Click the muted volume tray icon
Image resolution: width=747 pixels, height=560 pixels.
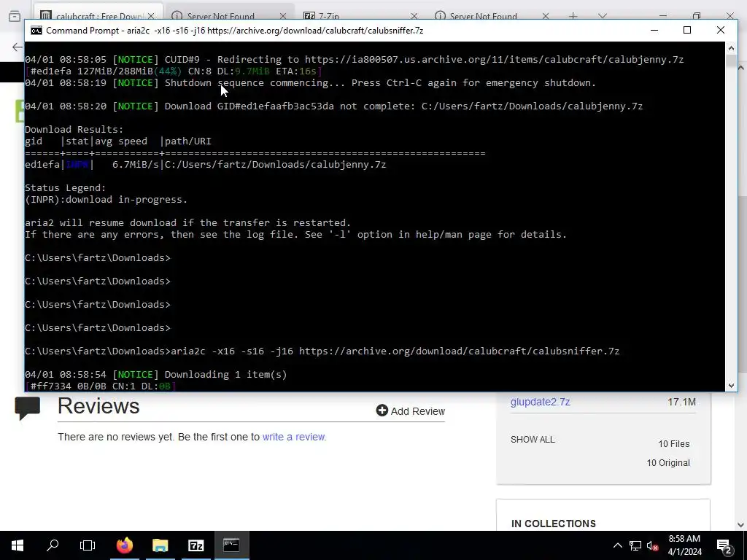tap(653, 545)
